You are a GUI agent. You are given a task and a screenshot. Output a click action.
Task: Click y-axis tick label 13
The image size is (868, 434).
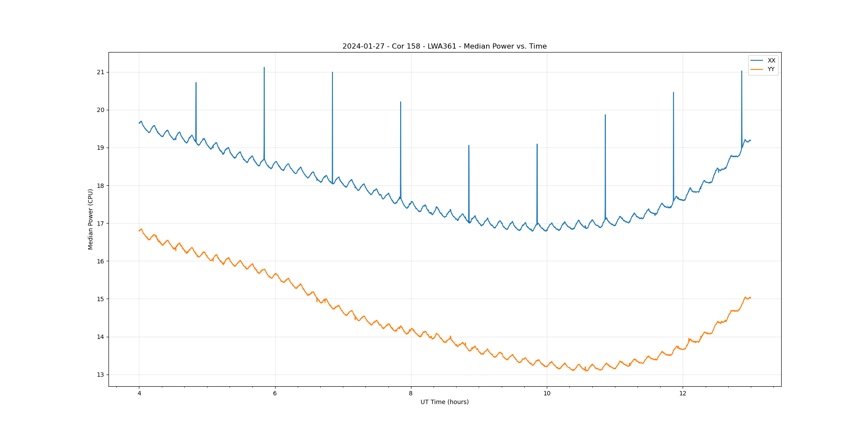[101, 375]
